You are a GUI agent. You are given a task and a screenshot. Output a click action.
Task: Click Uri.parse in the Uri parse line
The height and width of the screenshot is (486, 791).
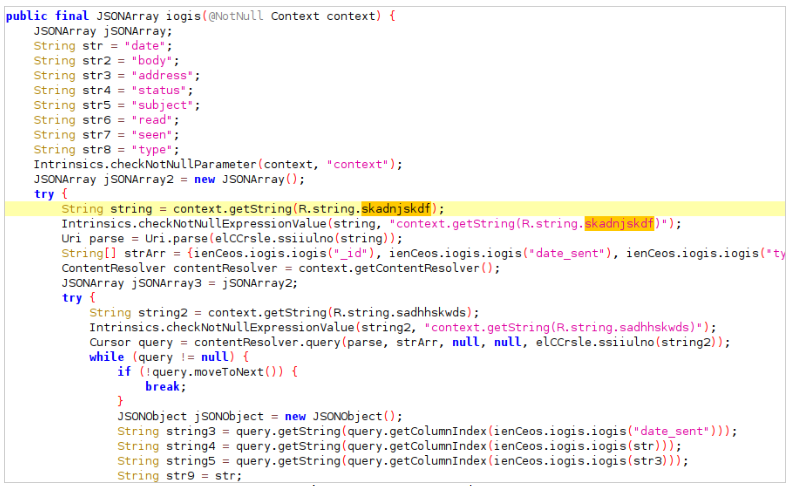click(177, 239)
